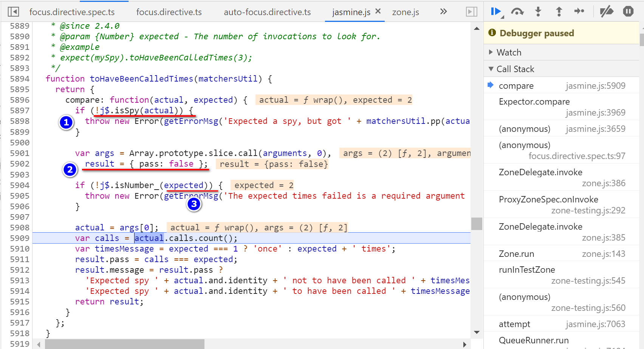Select Zone.run call stack frame
The image size is (644, 349).
coord(561,254)
